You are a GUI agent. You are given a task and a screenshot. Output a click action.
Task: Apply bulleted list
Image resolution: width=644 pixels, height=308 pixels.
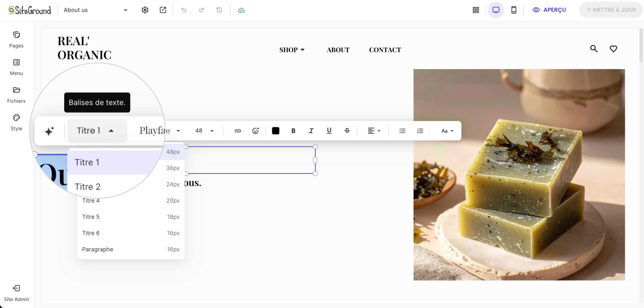pos(402,131)
